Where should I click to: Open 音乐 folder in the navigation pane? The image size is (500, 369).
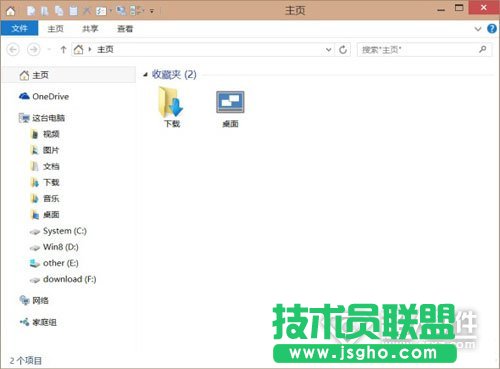pos(51,198)
